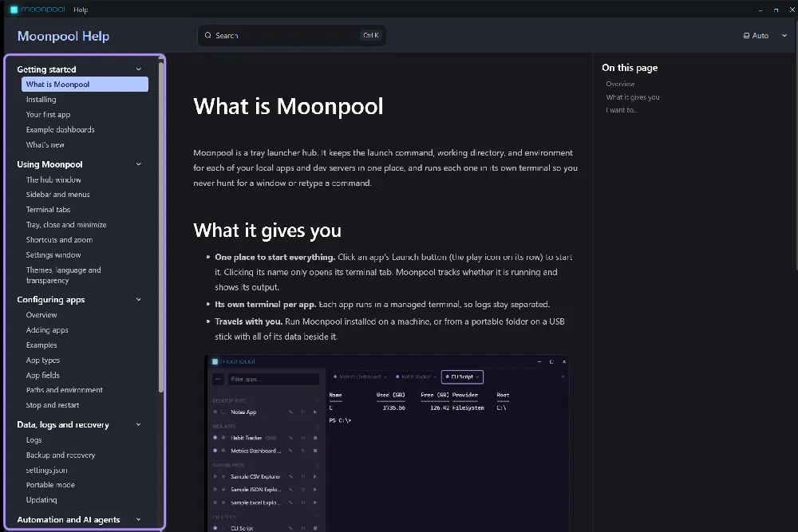Collapse the Automation and AI agents section
Image resolution: width=798 pixels, height=532 pixels.
coord(138,519)
